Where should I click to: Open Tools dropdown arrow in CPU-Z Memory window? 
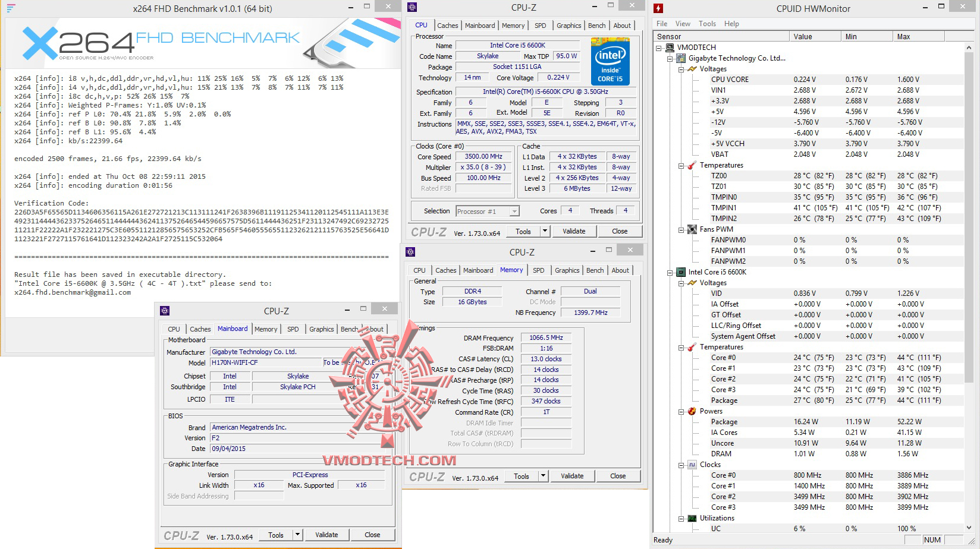tap(543, 476)
